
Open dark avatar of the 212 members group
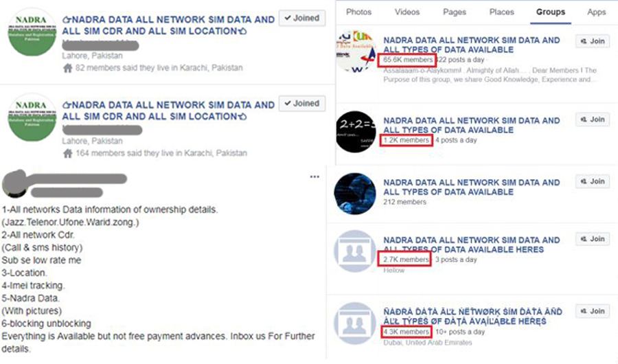355,193
